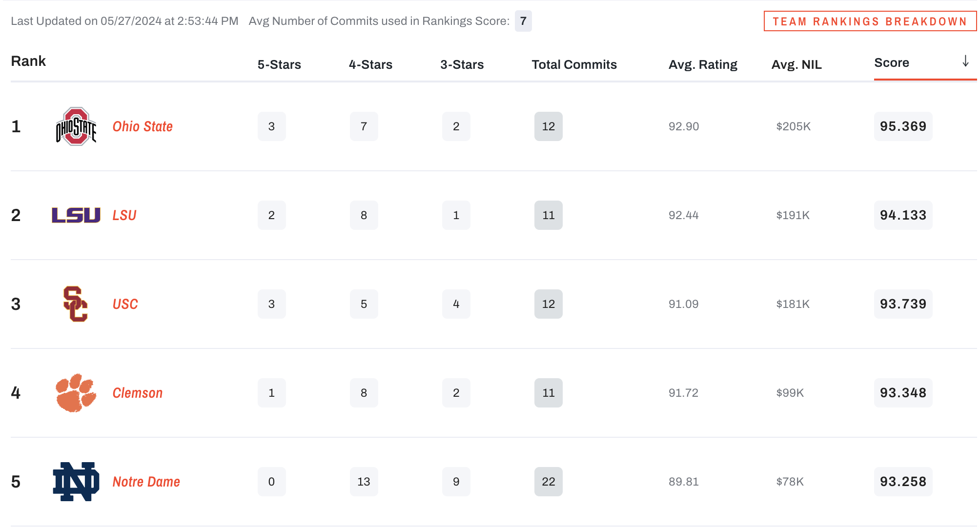Screen dimensions: 980x529
Task: Click Ohio State's total commits badge of 12
Action: [x=548, y=126]
